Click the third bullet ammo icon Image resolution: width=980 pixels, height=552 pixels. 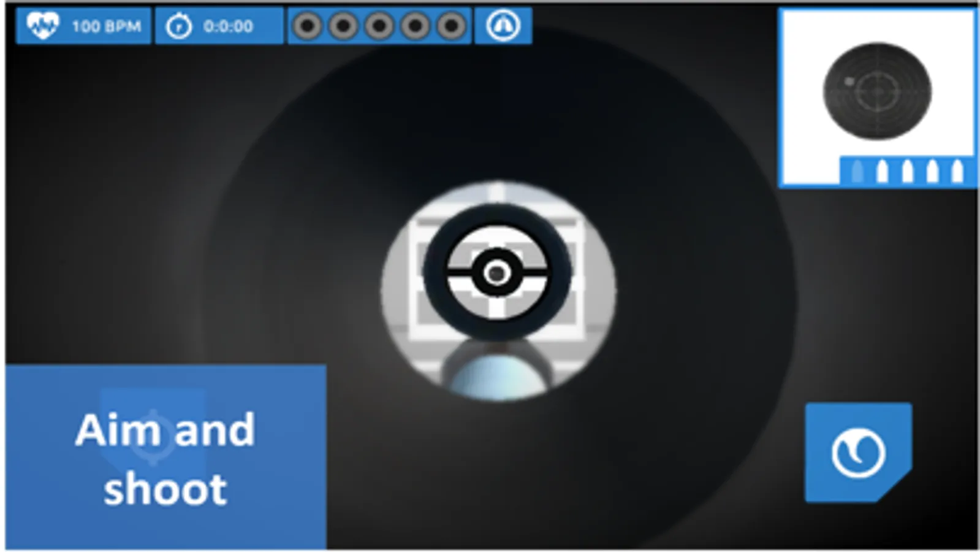click(x=908, y=172)
